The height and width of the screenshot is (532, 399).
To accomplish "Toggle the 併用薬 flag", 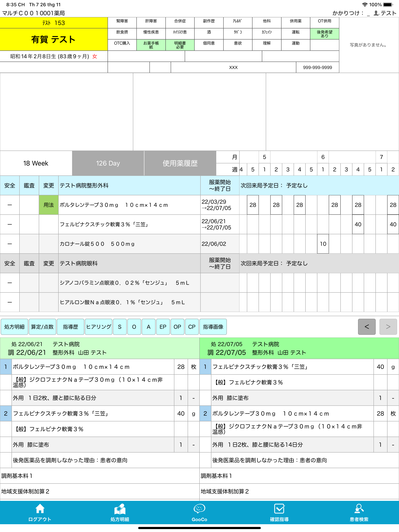I will (x=296, y=23).
